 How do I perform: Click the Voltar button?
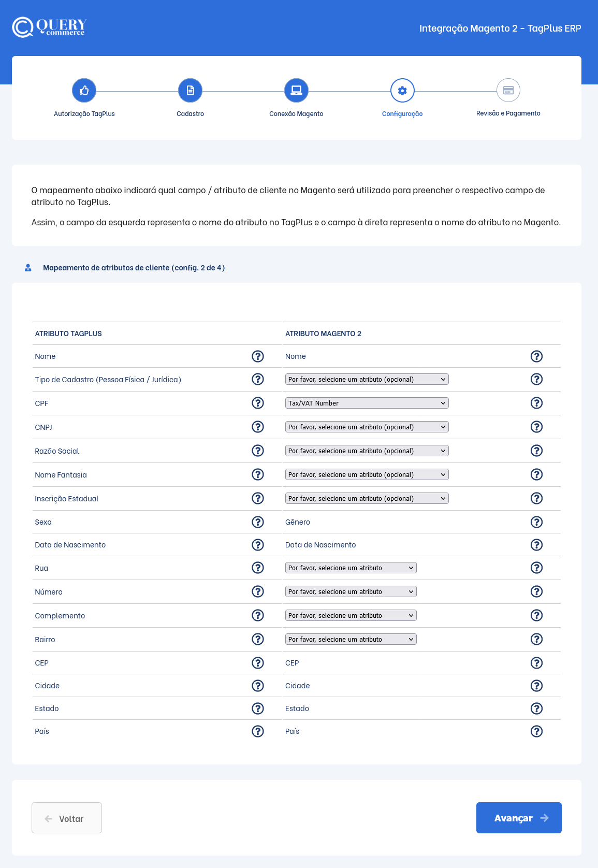(67, 818)
